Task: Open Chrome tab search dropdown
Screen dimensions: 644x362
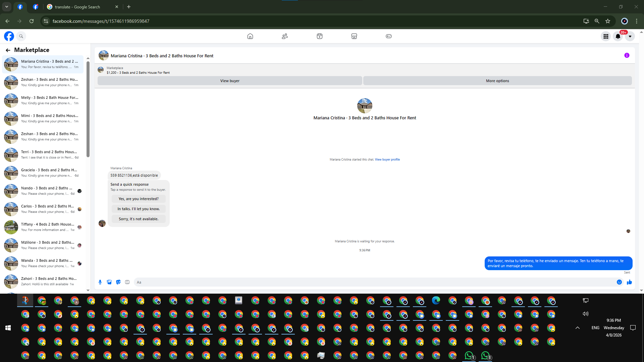Action: point(6,7)
